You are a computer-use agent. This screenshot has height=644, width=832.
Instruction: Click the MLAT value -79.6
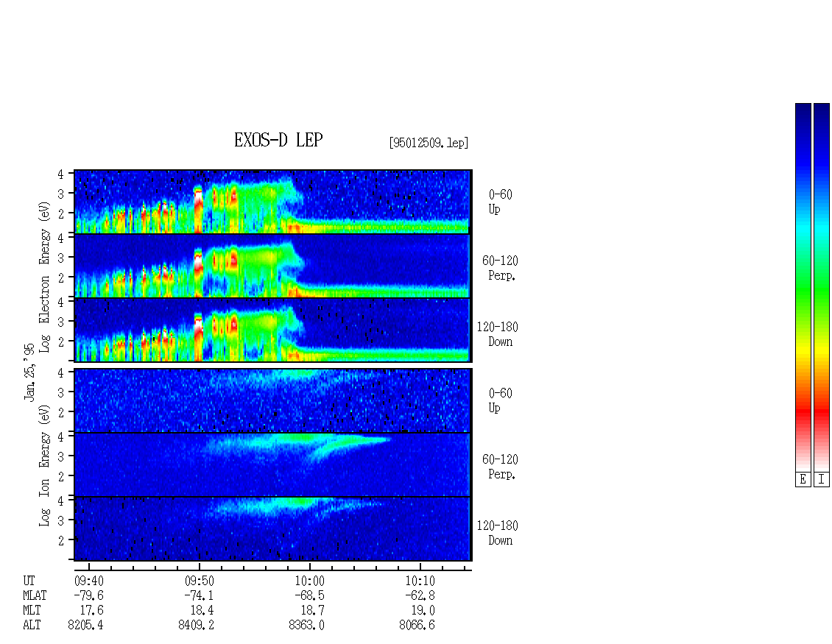click(88, 595)
